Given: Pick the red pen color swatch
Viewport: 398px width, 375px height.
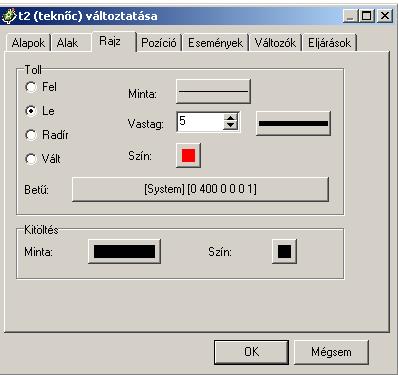Looking at the screenshot, I should tap(188, 155).
